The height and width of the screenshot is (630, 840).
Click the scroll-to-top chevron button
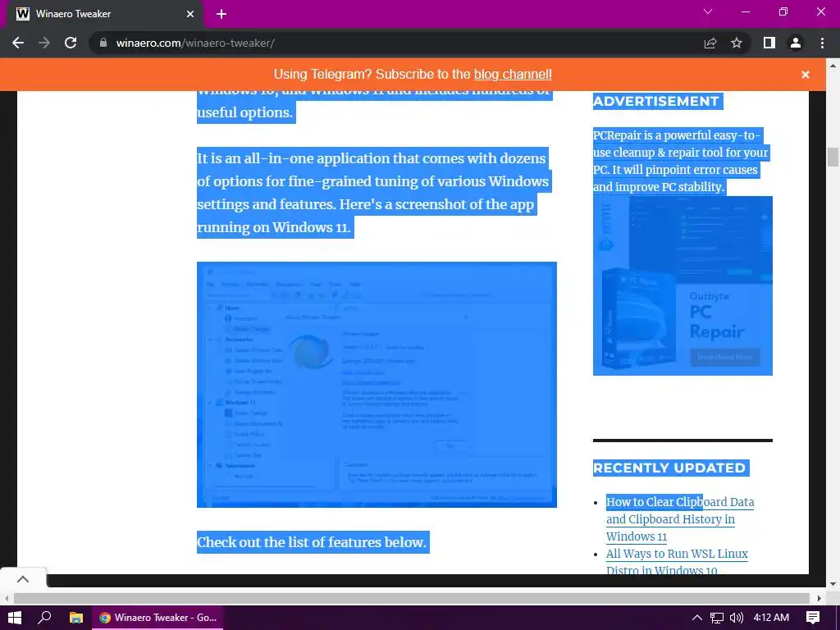pos(23,579)
